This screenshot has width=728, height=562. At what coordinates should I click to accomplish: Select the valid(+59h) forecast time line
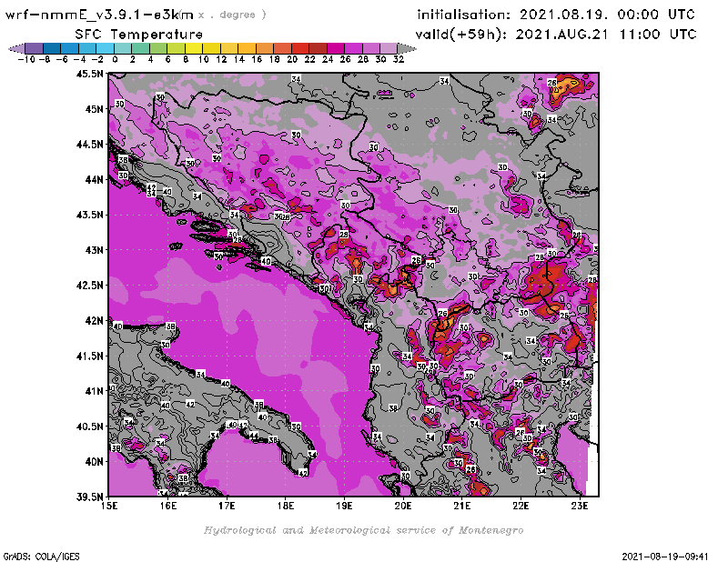(556, 35)
